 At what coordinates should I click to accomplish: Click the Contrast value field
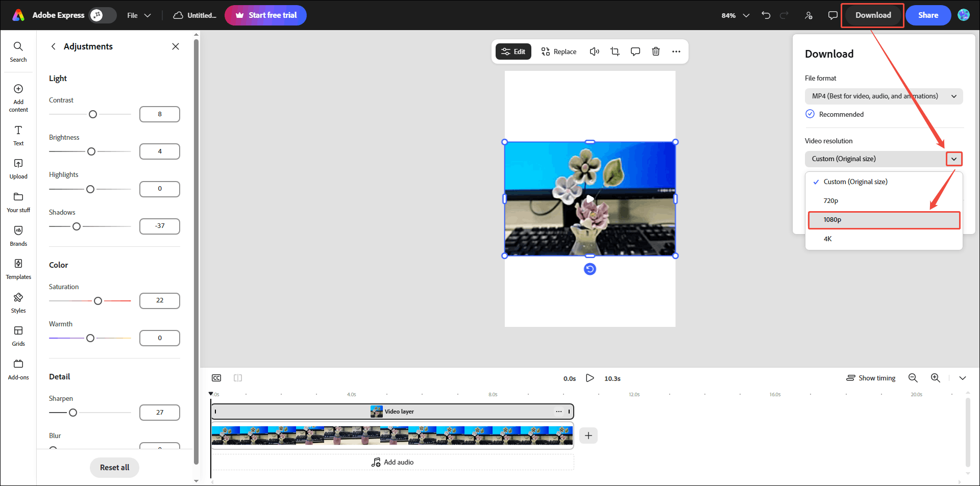click(x=160, y=114)
